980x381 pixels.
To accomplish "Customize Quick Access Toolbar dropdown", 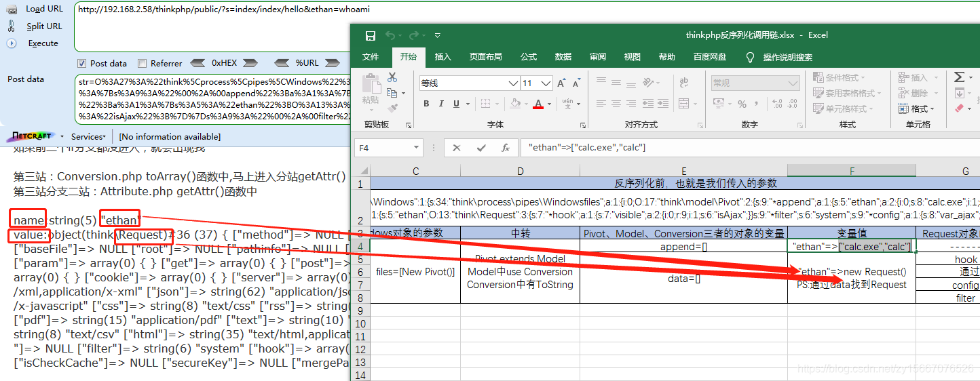I will pos(438,36).
